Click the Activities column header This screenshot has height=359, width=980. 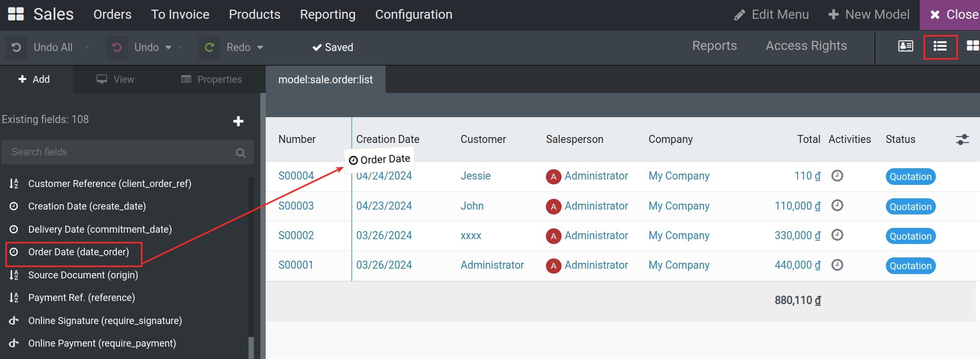(x=849, y=139)
